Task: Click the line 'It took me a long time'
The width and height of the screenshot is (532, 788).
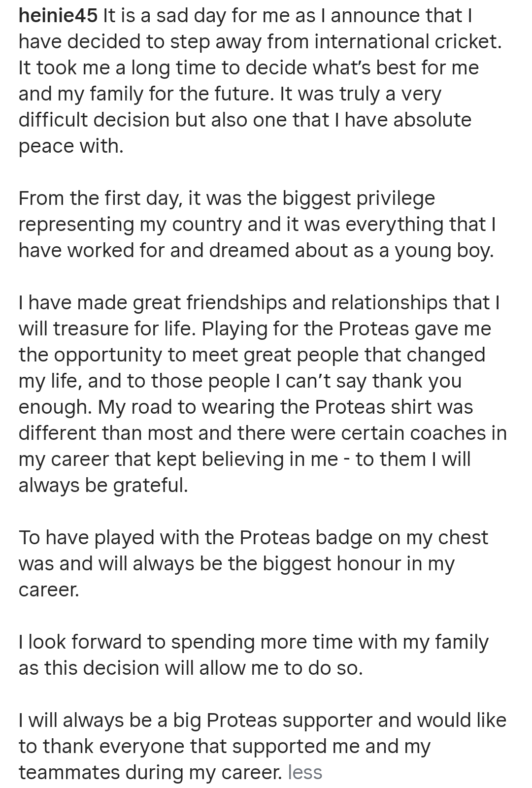Action: (x=249, y=68)
